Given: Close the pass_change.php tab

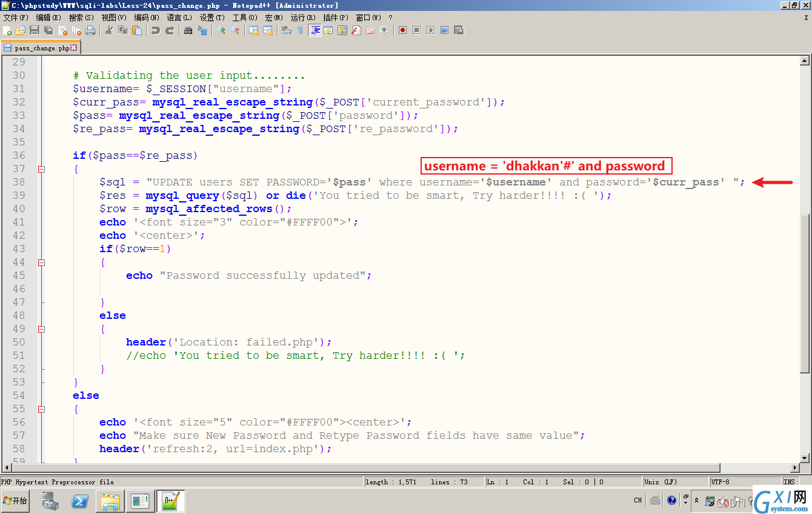Looking at the screenshot, I should pos(74,47).
